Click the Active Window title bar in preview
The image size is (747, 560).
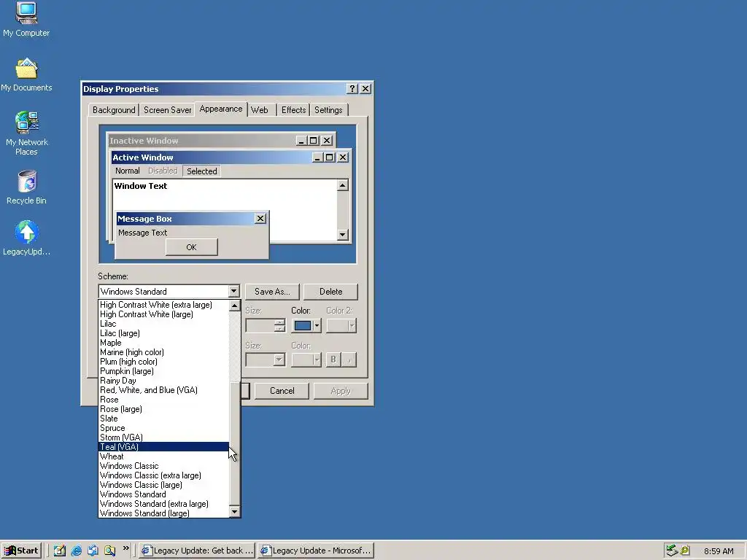coord(231,157)
